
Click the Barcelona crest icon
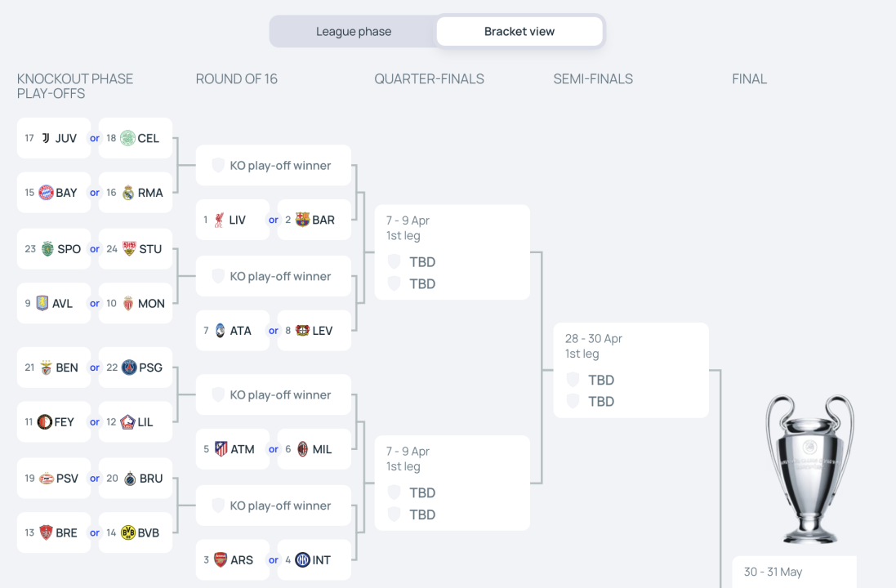[x=302, y=220]
